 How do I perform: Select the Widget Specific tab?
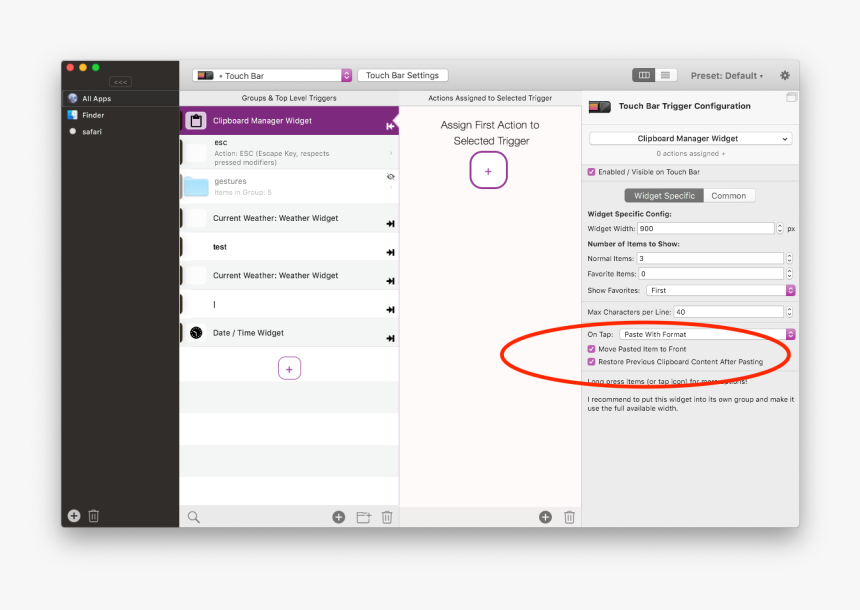point(664,196)
